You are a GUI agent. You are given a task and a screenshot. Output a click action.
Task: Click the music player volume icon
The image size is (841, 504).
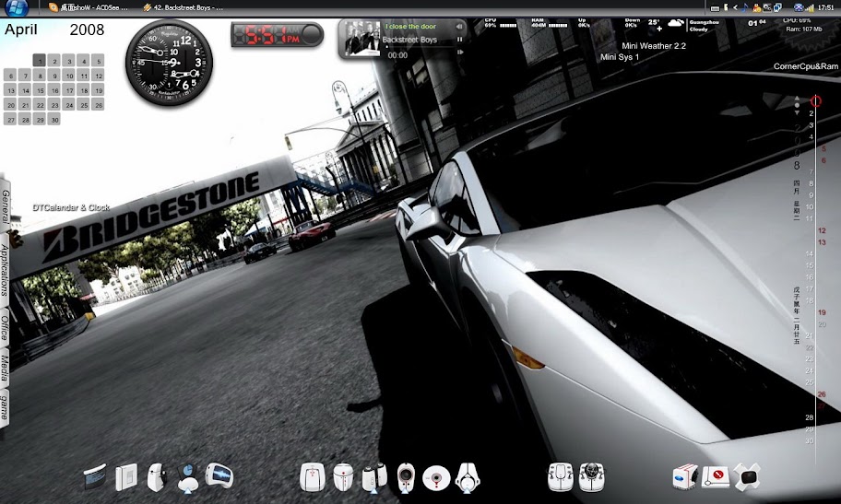tap(459, 27)
